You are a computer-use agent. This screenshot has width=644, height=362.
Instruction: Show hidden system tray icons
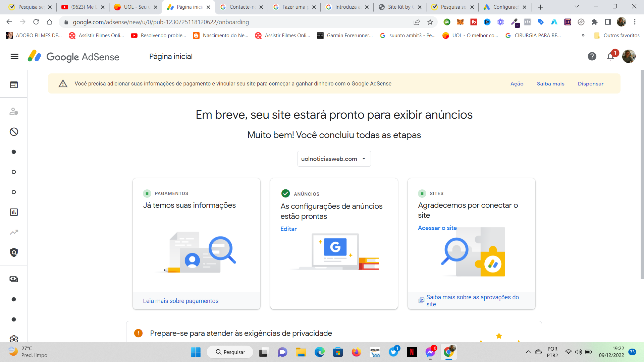tap(528, 352)
